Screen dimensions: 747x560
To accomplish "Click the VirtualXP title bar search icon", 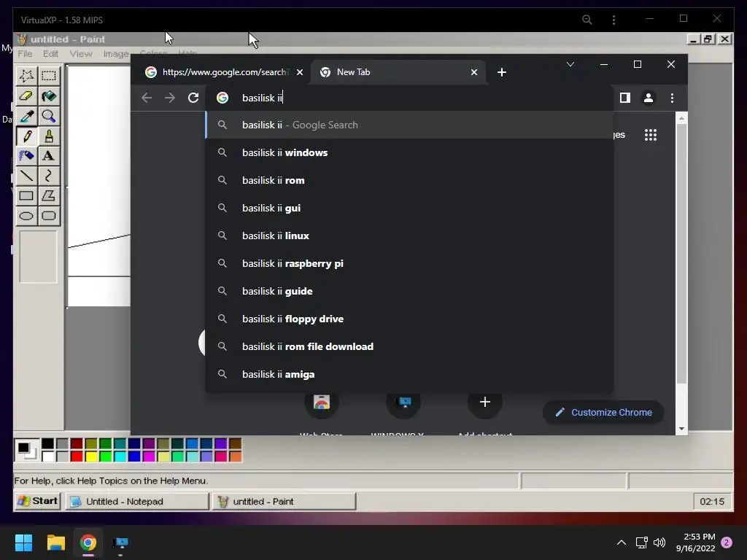I will tap(587, 20).
